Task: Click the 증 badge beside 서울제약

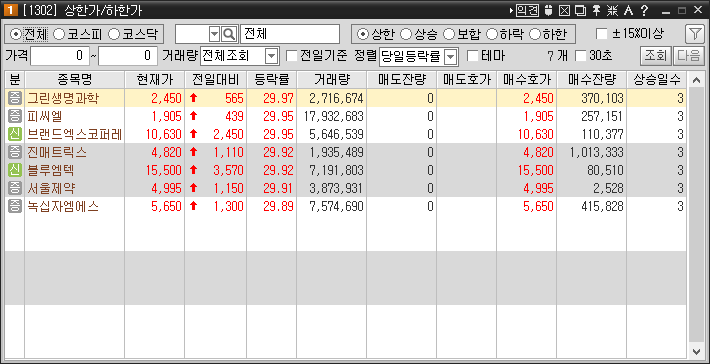Action: (15, 189)
